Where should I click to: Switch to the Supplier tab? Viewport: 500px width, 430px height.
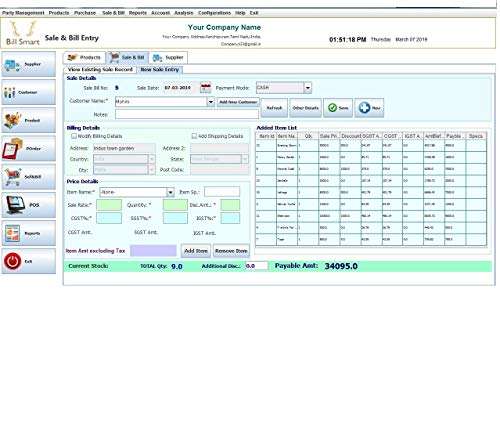pos(169,58)
